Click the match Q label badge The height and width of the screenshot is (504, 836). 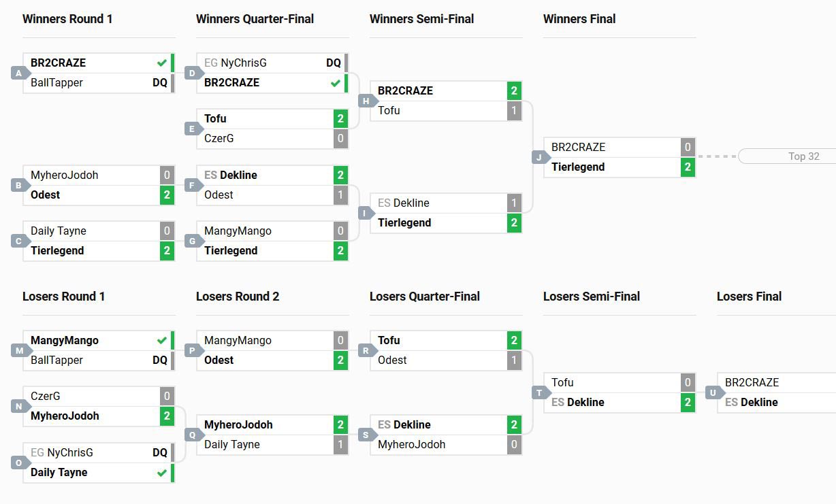(192, 435)
